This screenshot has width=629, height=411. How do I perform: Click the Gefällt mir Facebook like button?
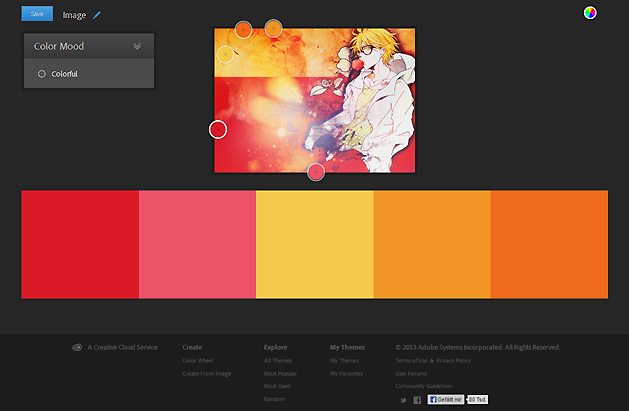(x=446, y=399)
